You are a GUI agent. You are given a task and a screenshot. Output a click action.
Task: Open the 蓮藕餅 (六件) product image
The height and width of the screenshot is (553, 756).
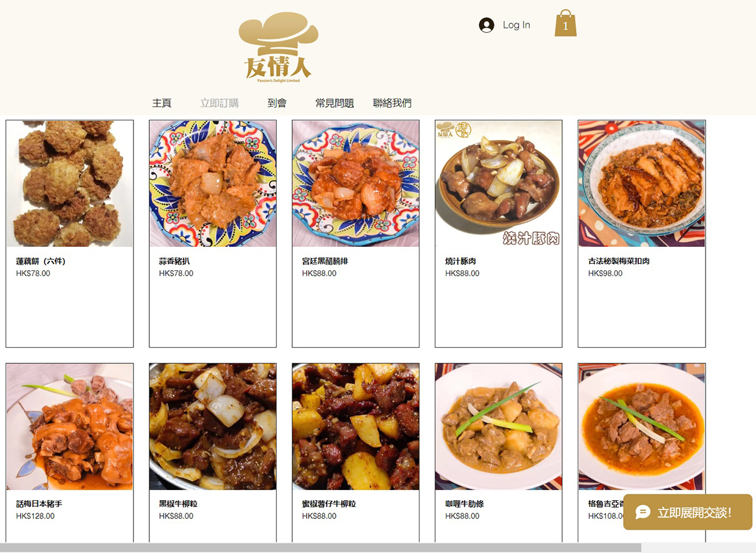tap(69, 183)
